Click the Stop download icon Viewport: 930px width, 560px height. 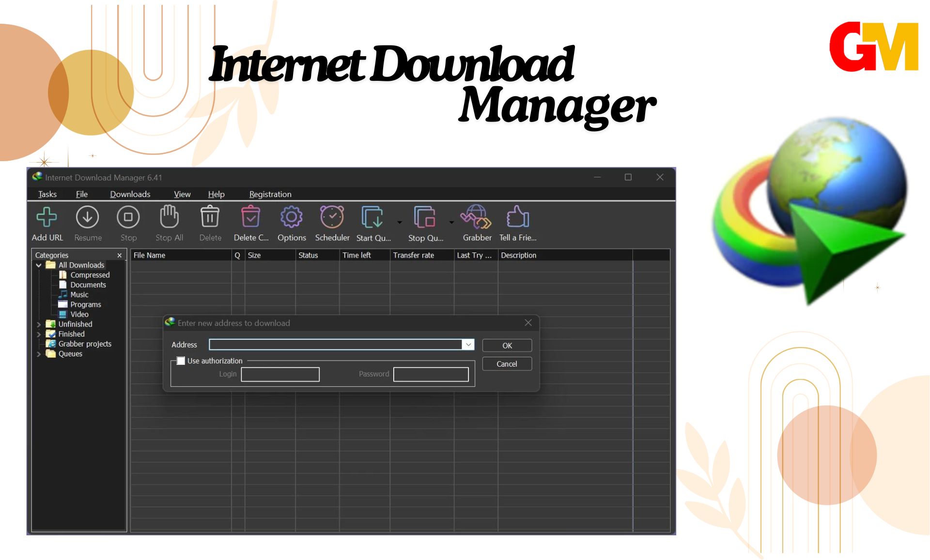[x=128, y=217]
